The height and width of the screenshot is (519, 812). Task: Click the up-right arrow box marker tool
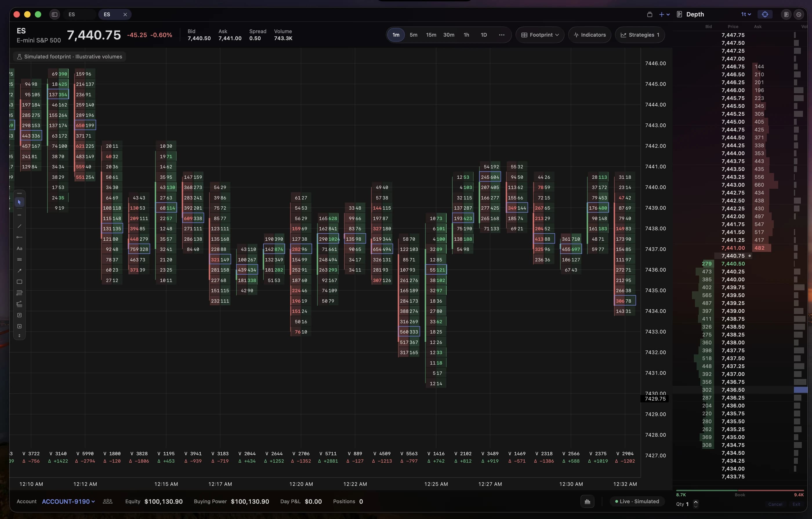click(19, 315)
